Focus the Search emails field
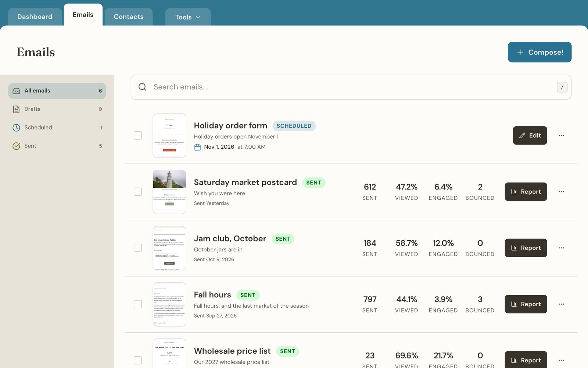 click(x=351, y=87)
